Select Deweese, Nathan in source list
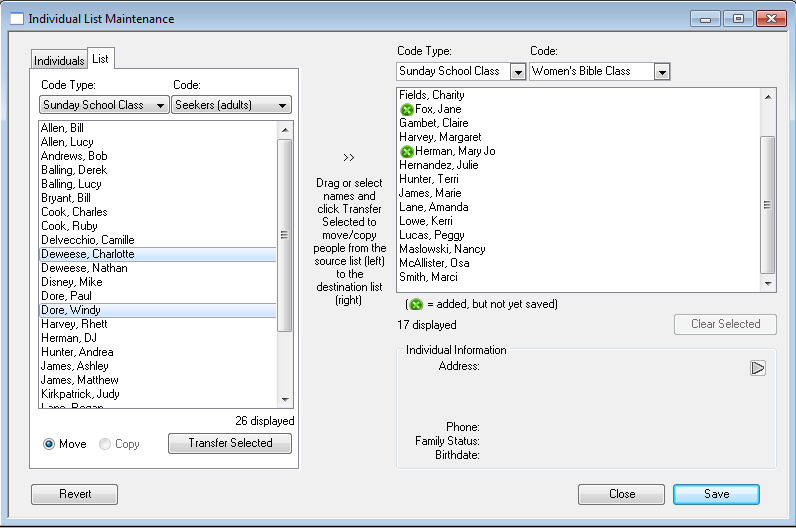The image size is (796, 528). coord(71,268)
